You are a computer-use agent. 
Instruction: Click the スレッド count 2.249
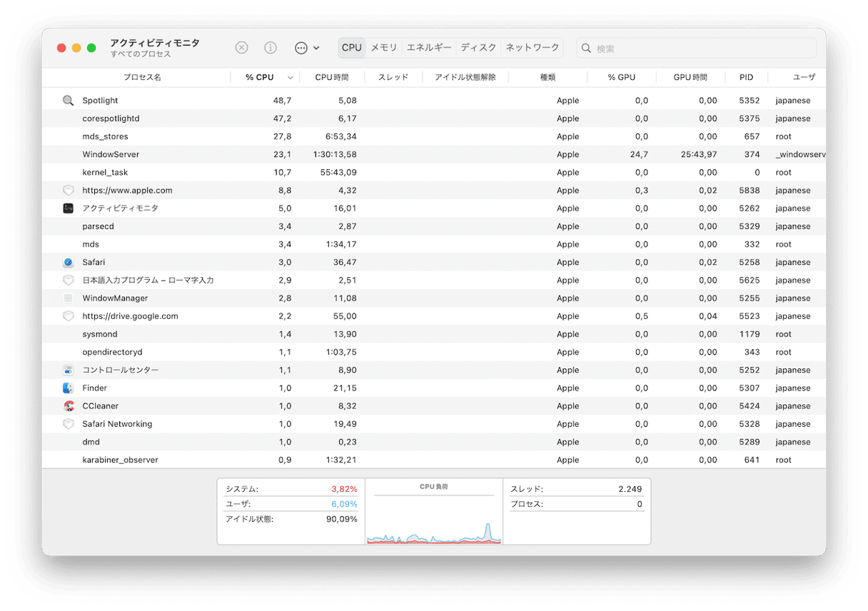coord(630,489)
